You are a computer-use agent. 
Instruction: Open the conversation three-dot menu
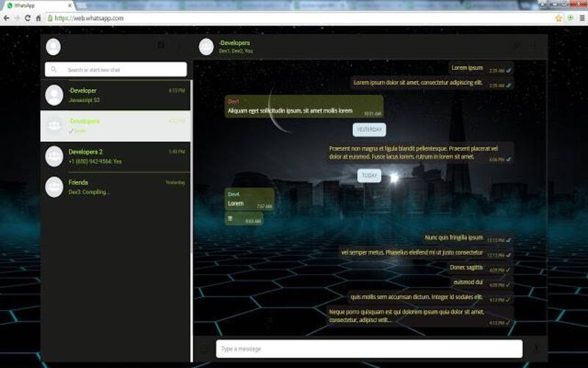[534, 46]
